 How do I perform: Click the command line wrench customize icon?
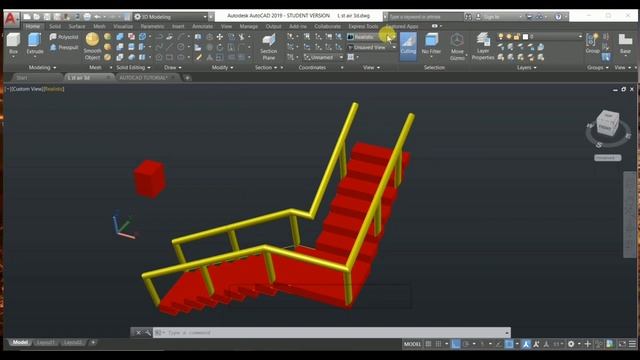147,333
